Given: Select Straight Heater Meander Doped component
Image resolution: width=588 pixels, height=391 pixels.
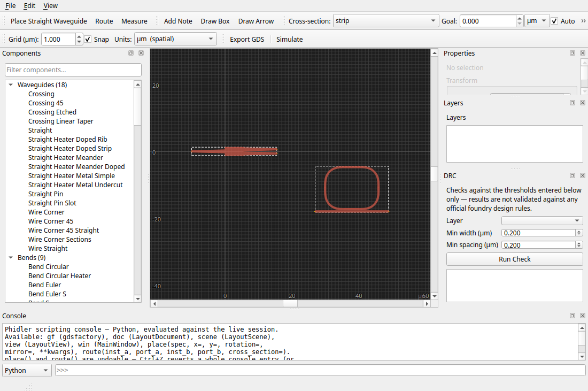Looking at the screenshot, I should 76,166.
